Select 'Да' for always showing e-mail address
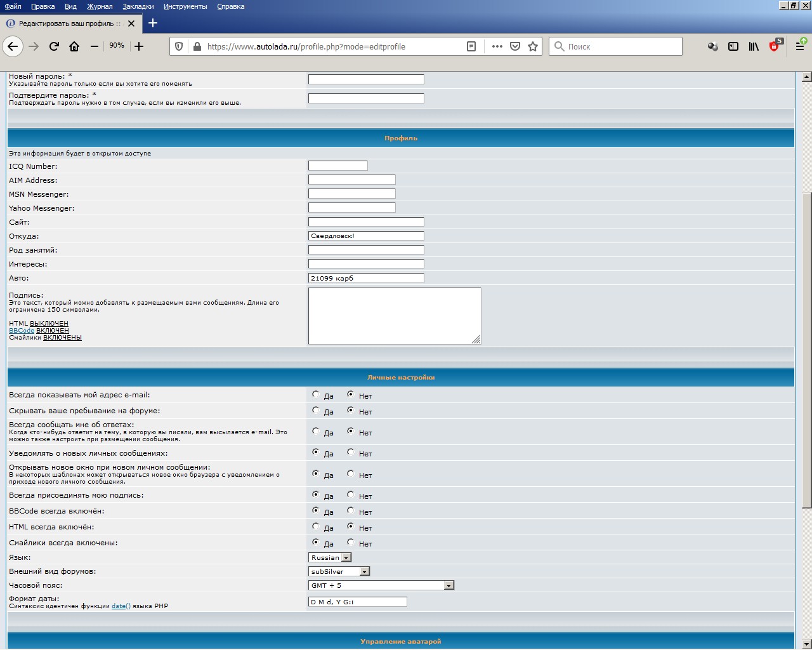The height and width of the screenshot is (650, 812). [x=316, y=395]
